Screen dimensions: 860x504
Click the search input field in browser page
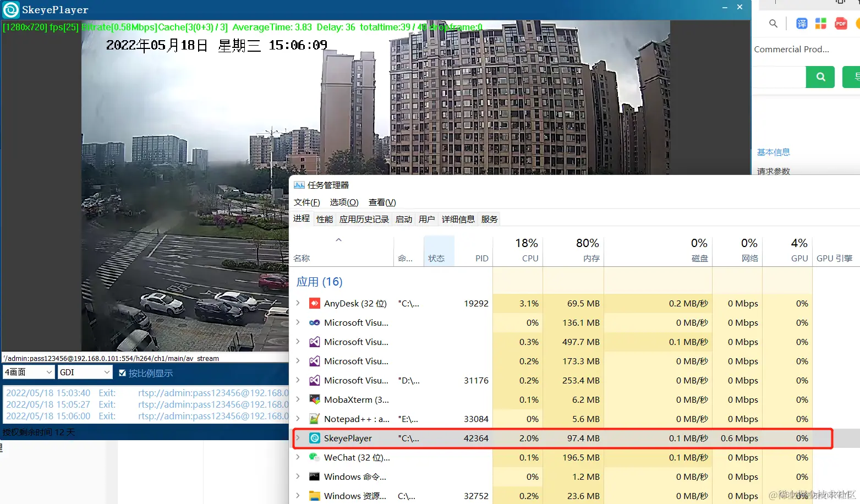coord(779,77)
